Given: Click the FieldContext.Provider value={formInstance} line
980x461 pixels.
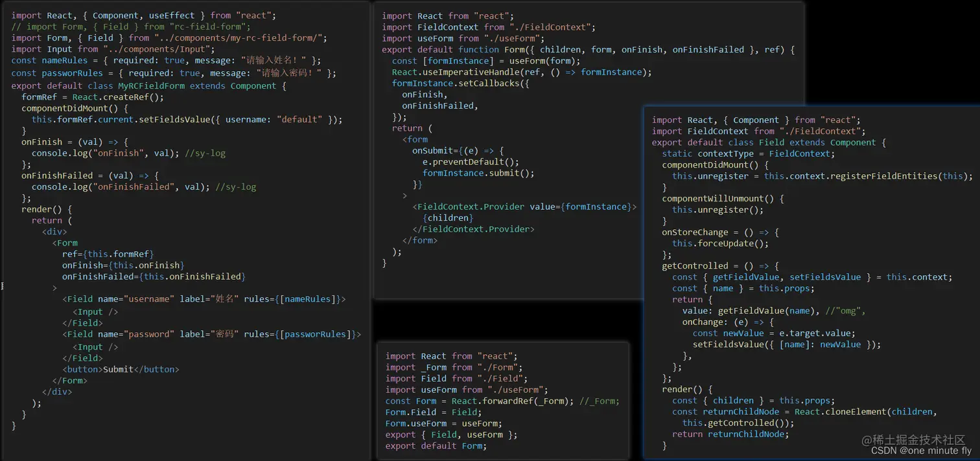Looking at the screenshot, I should (524, 207).
